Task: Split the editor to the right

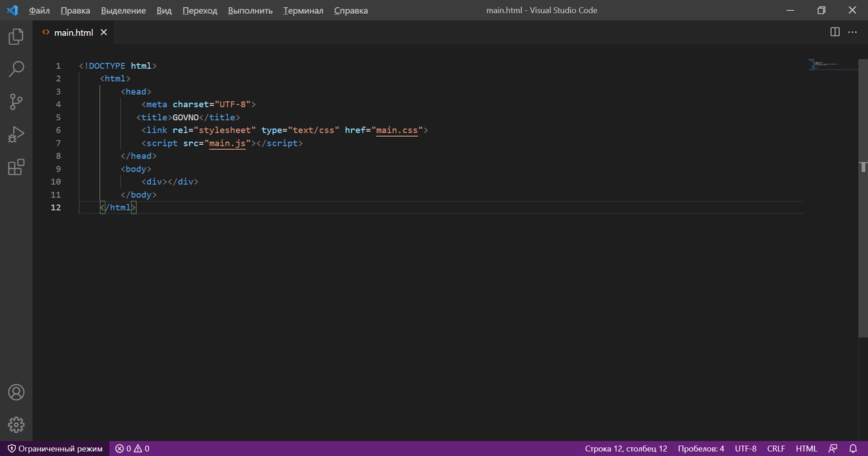Action: coord(835,32)
